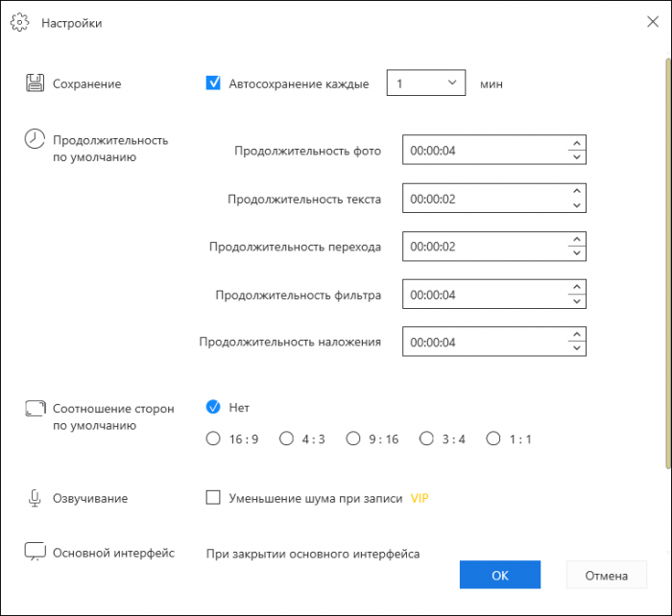Click the aspect ratio Соотношение сторон icon
672x616 pixels.
click(x=36, y=409)
